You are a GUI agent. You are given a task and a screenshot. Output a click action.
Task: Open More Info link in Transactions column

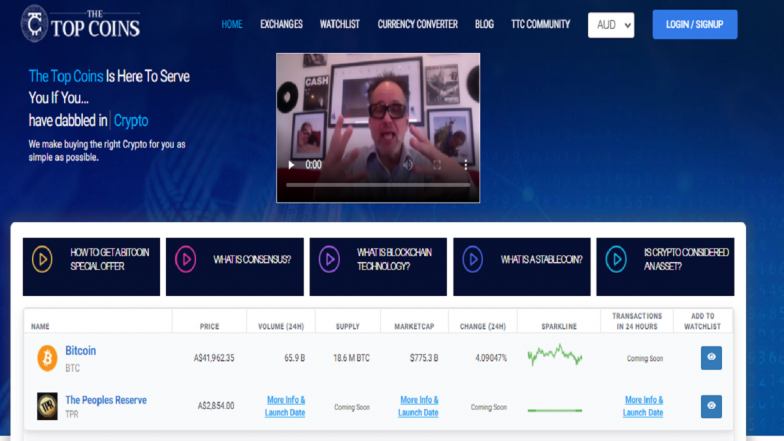[x=643, y=406]
